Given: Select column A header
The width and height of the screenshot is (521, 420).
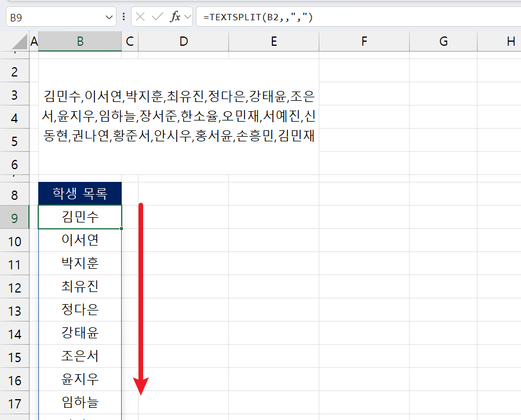Looking at the screenshot, I should click(34, 42).
